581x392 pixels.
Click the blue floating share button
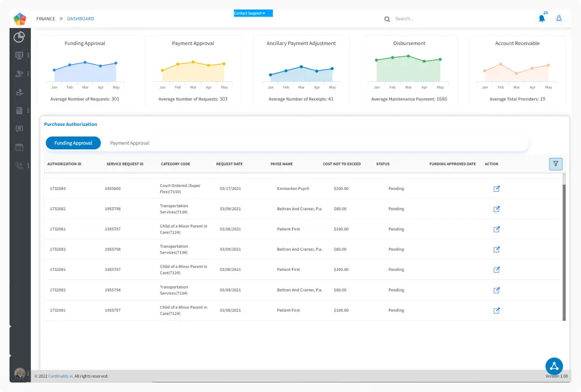coord(554,366)
